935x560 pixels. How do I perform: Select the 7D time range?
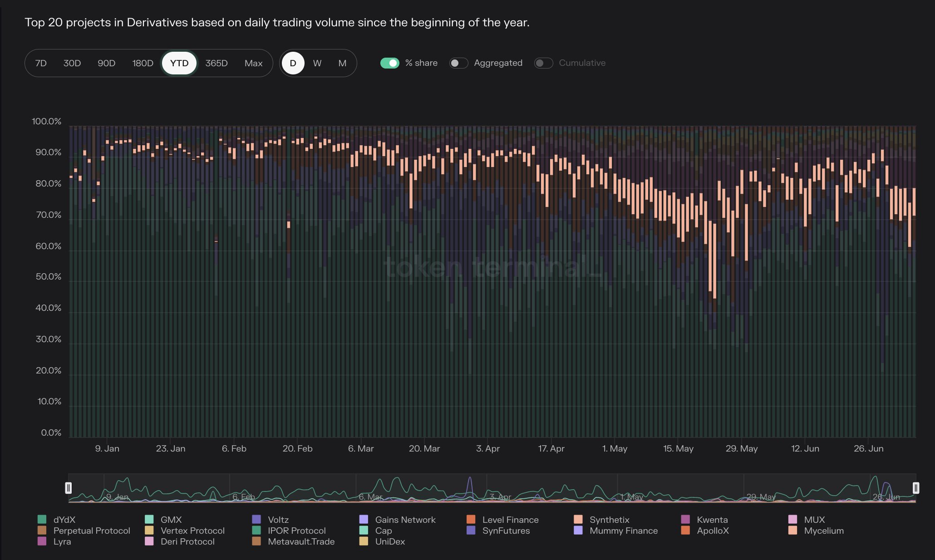pos(41,63)
